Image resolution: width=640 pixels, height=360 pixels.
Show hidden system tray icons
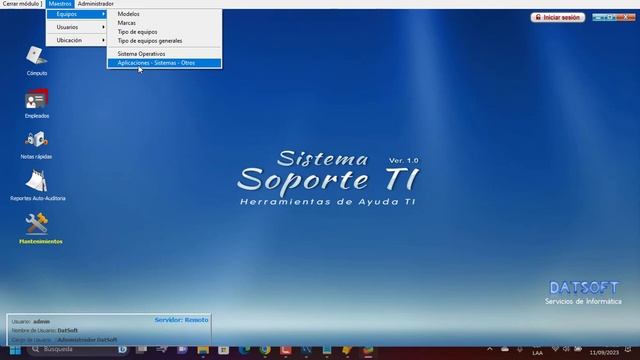[490, 349]
